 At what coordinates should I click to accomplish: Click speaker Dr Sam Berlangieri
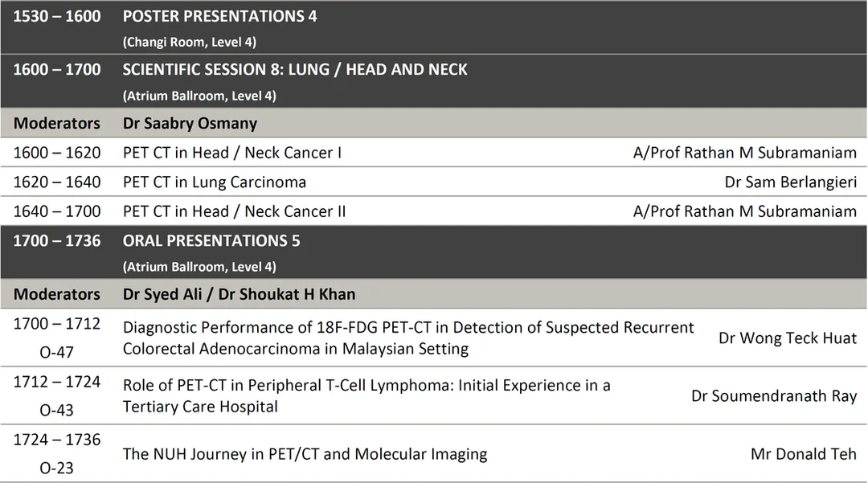pyautogui.click(x=791, y=182)
